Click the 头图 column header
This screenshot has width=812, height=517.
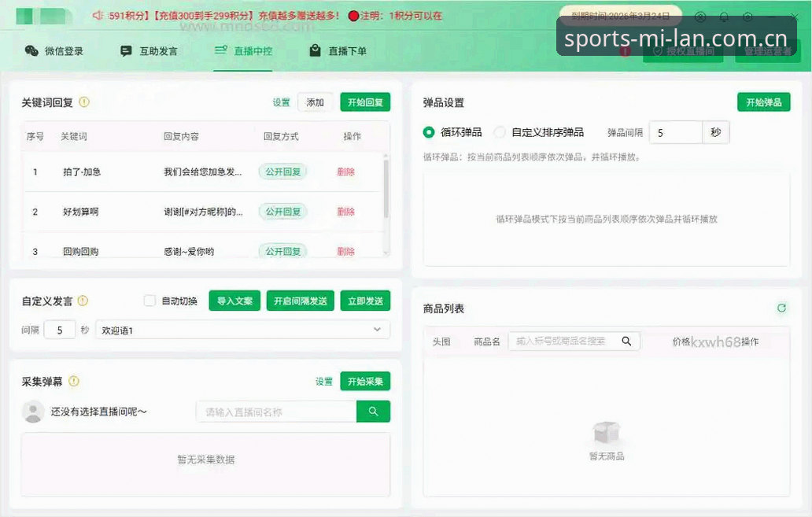[x=441, y=342]
